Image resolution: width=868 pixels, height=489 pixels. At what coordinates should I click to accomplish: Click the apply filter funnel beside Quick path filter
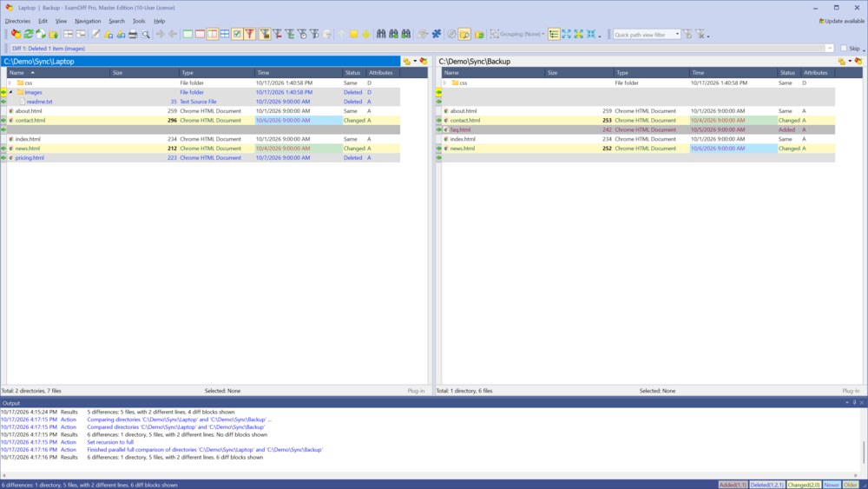pos(687,35)
